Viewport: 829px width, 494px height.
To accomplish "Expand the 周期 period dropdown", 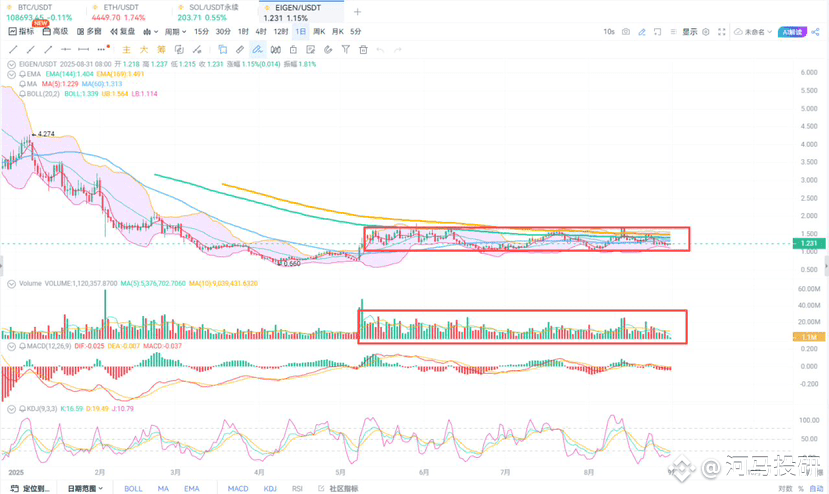I will pos(175,32).
